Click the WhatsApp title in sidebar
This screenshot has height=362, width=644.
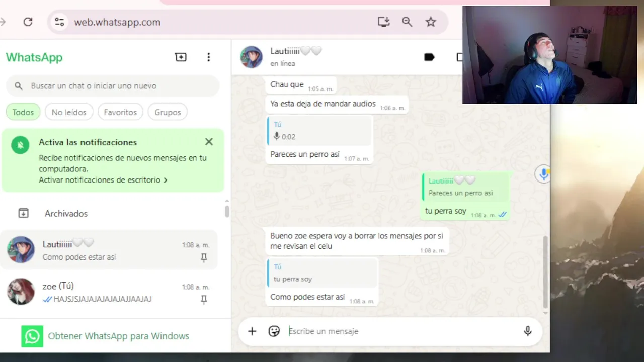click(x=34, y=57)
